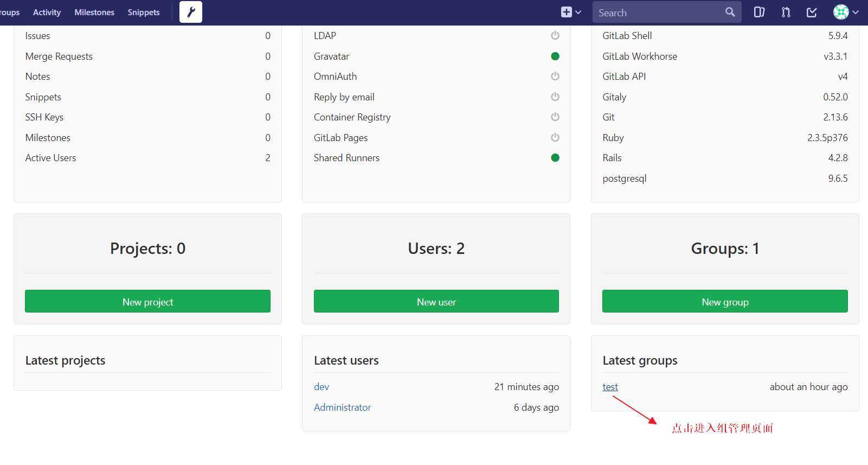Click the Gitaly version '0.52.0'

(835, 97)
